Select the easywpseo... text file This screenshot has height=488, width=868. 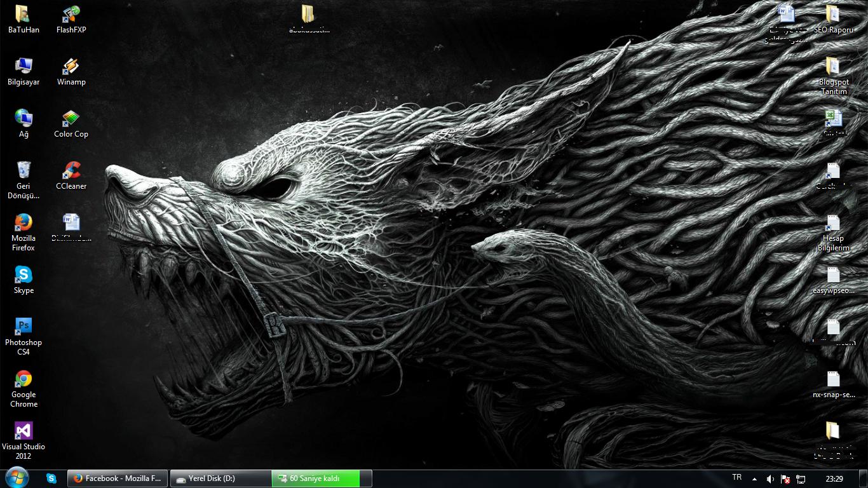tap(833, 280)
